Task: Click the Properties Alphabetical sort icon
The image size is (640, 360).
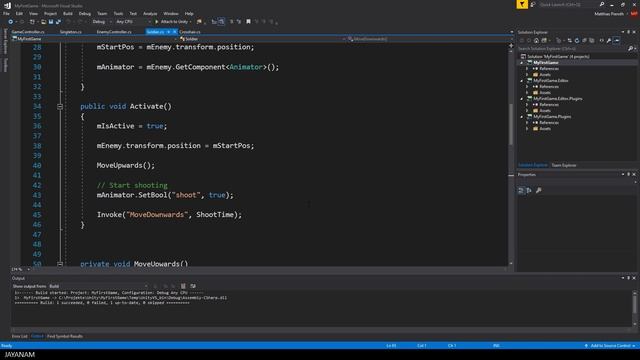Action: 529,191
